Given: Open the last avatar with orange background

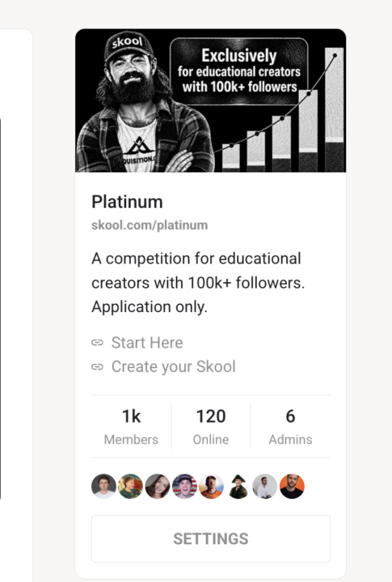Looking at the screenshot, I should [292, 487].
